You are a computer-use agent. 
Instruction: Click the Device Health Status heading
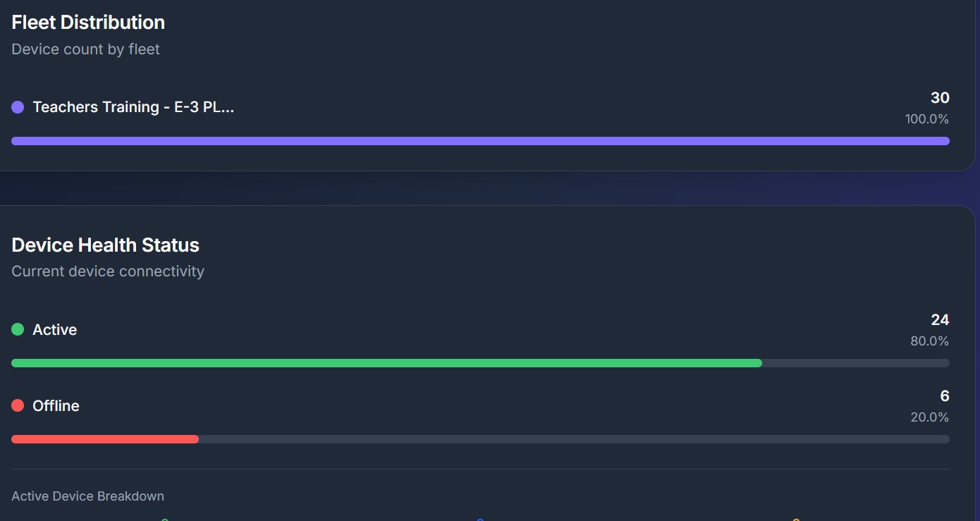(x=105, y=245)
